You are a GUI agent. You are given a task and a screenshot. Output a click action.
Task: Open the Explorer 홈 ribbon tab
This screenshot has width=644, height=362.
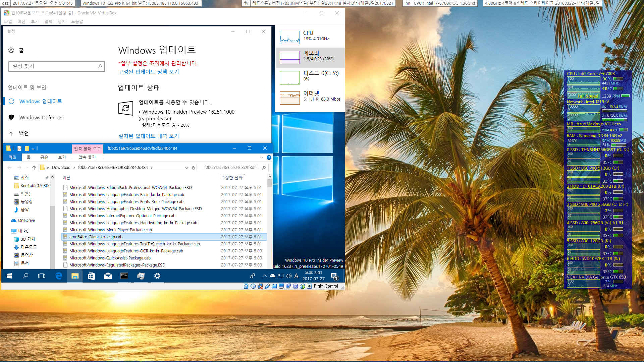[x=29, y=157]
